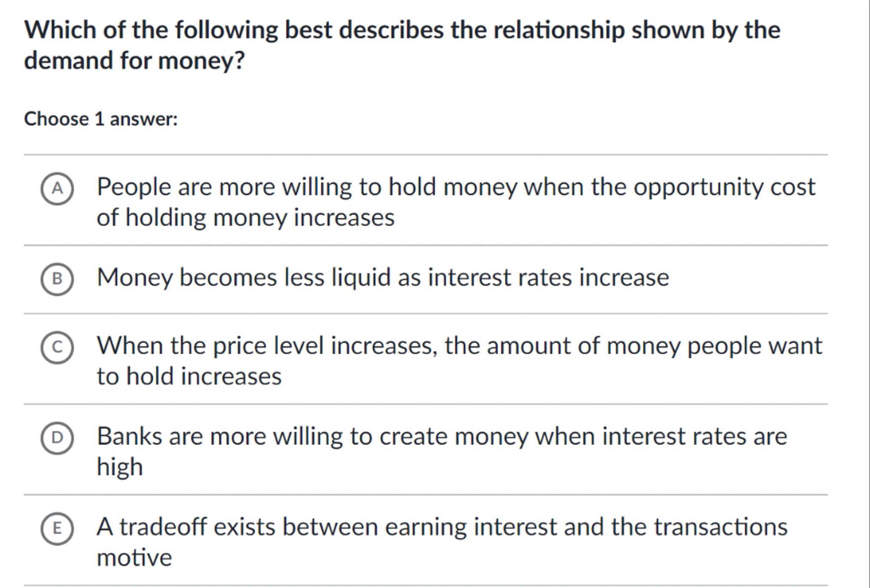The image size is (870, 588).
Task: Pick the 'When the price level increases' answer text
Action: (x=267, y=346)
